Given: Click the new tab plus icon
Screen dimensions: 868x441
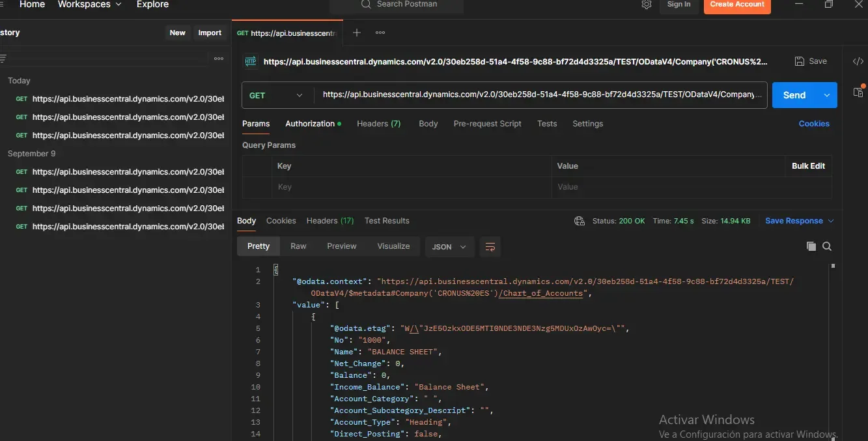Looking at the screenshot, I should (x=356, y=33).
